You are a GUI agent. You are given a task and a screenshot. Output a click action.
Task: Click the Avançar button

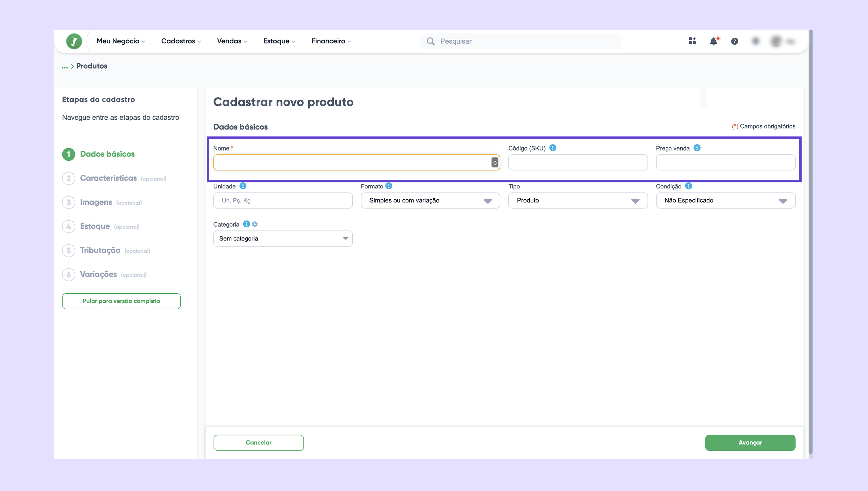click(x=750, y=443)
